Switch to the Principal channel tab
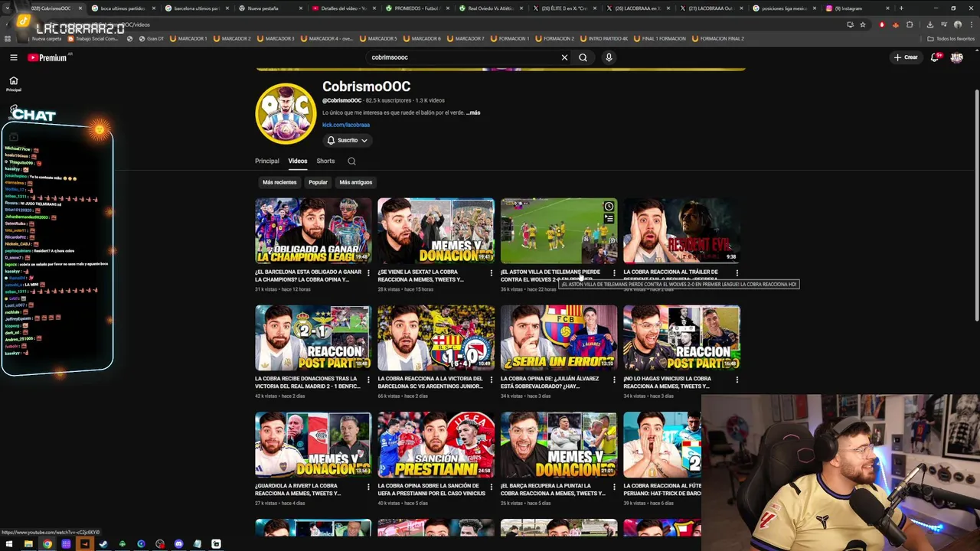 coord(267,161)
